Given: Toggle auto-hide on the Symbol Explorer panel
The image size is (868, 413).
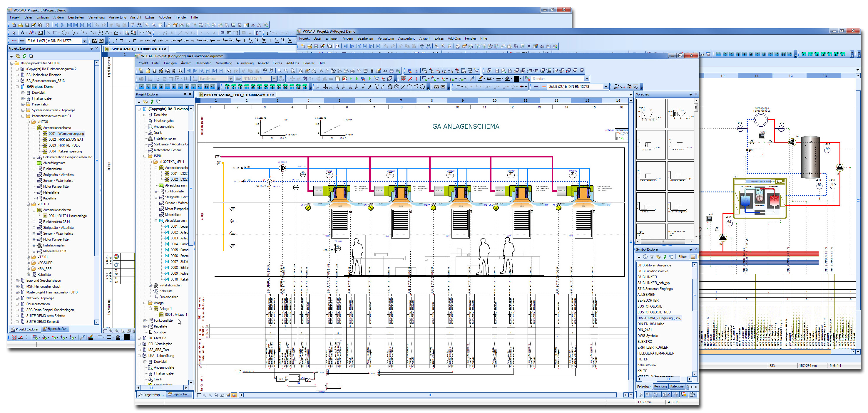Looking at the screenshot, I should coord(690,249).
